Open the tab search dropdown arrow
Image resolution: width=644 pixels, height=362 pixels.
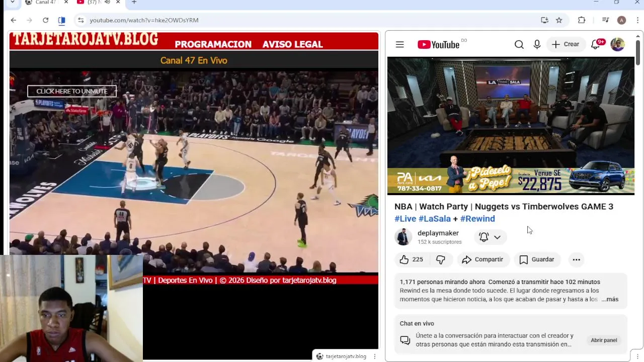13,3
